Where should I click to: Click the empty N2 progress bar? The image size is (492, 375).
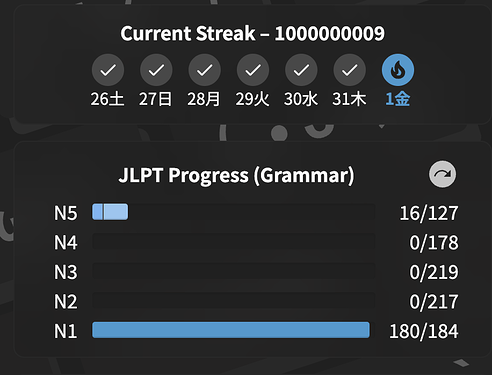click(234, 300)
